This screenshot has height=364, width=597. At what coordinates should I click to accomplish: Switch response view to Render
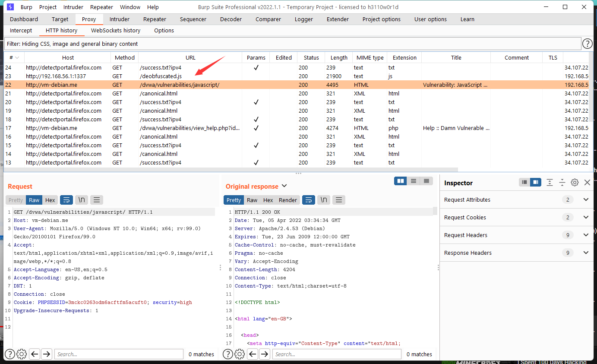[288, 200]
